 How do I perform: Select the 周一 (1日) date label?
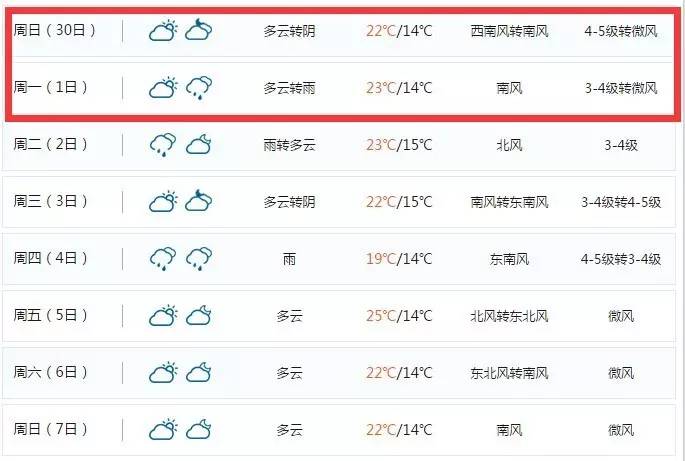click(x=53, y=88)
